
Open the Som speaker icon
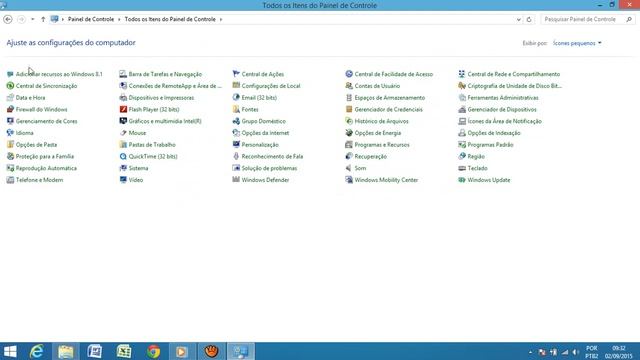[x=349, y=168]
